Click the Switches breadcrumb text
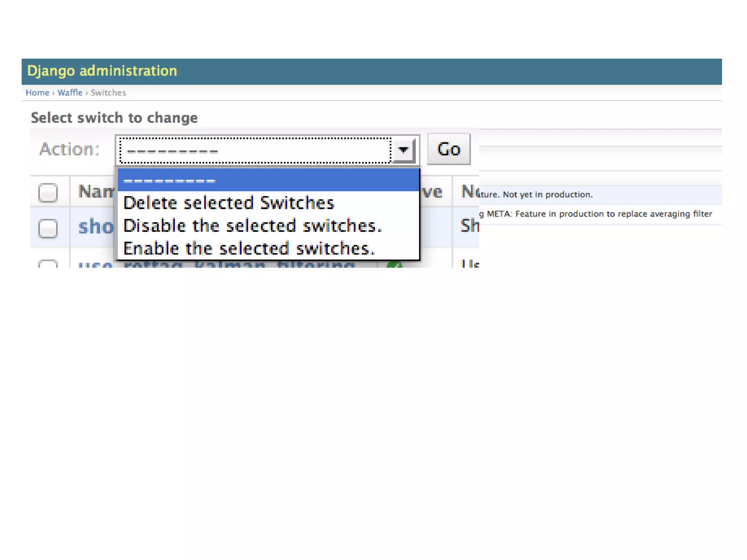Screen dimensions: 747x560 click(x=108, y=93)
